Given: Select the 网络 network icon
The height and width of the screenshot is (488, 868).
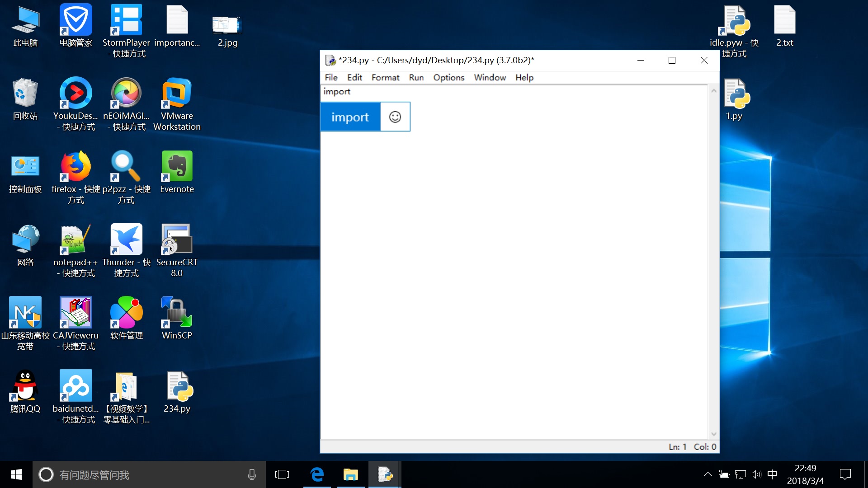Looking at the screenshot, I should tap(25, 246).
